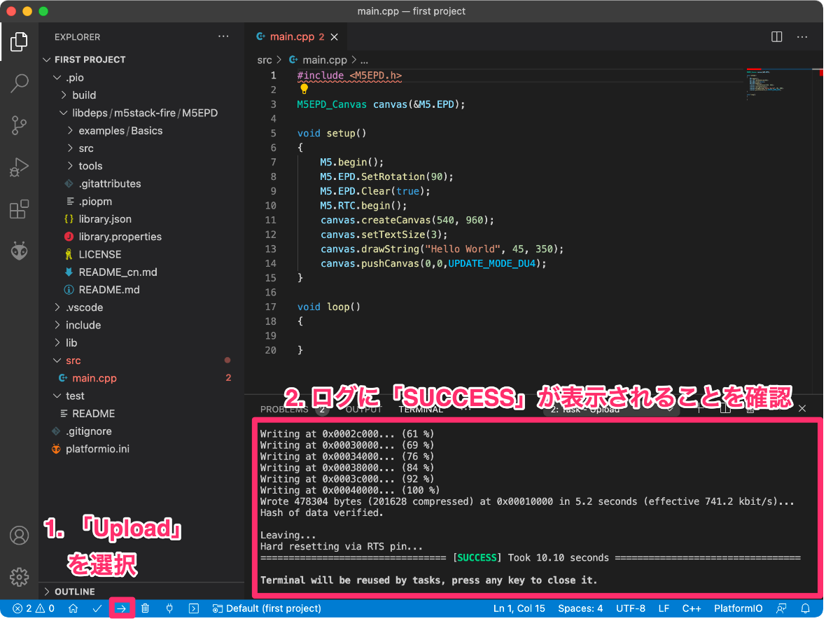Close the main.cpp editor tab
This screenshot has height=635, width=840.
335,37
